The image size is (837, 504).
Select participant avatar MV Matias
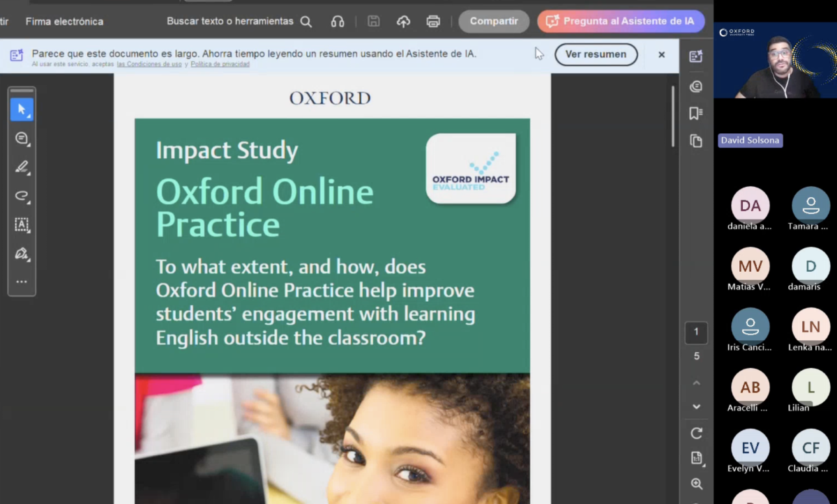tap(751, 266)
